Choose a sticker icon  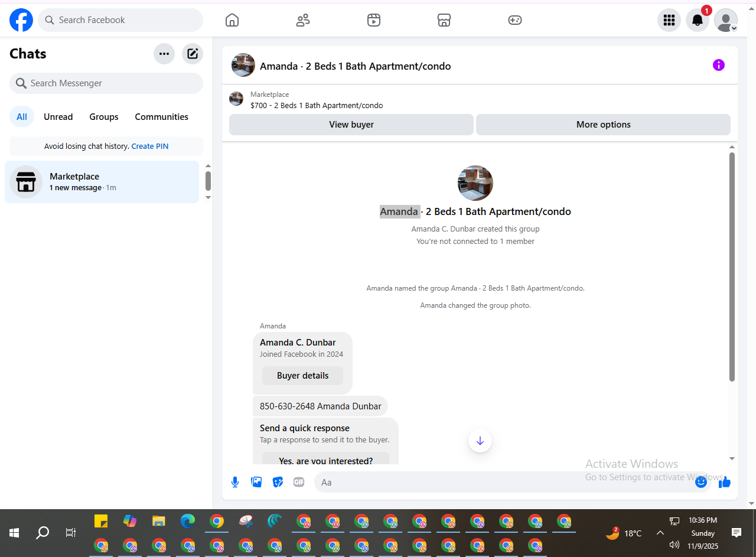point(278,482)
